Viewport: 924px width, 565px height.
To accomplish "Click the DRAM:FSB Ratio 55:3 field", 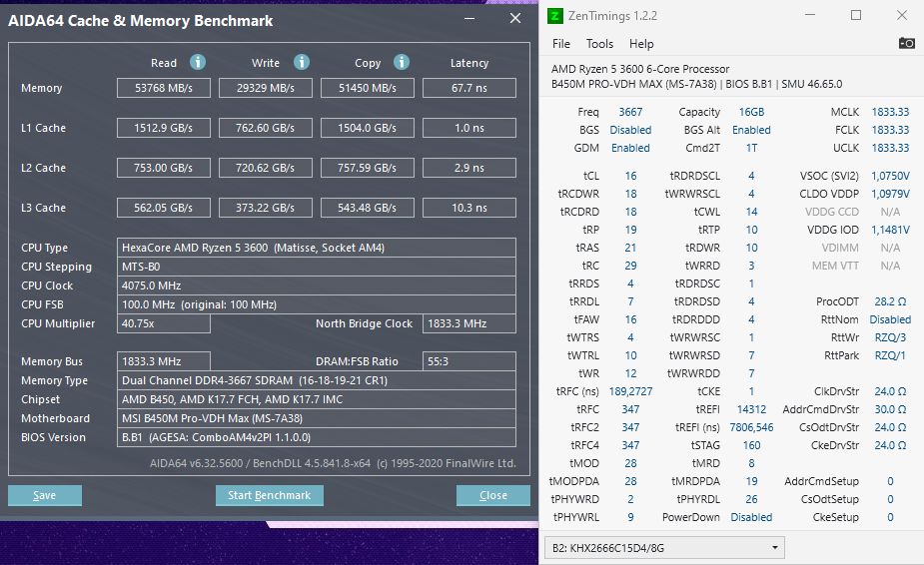I will pos(469,361).
